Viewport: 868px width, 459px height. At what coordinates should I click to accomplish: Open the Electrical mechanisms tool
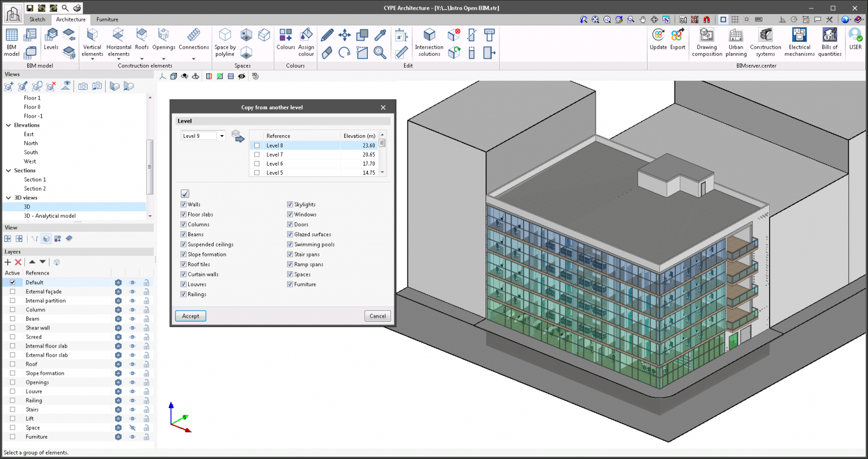click(799, 42)
